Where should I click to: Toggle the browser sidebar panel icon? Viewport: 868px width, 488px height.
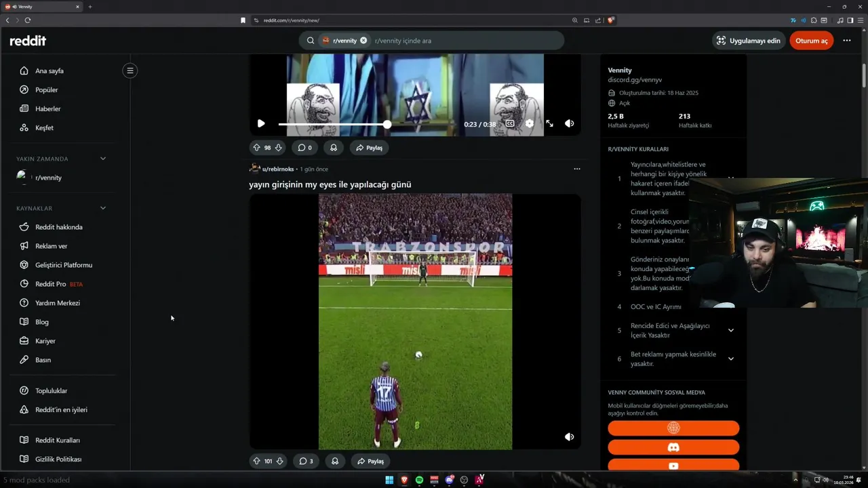coord(850,20)
